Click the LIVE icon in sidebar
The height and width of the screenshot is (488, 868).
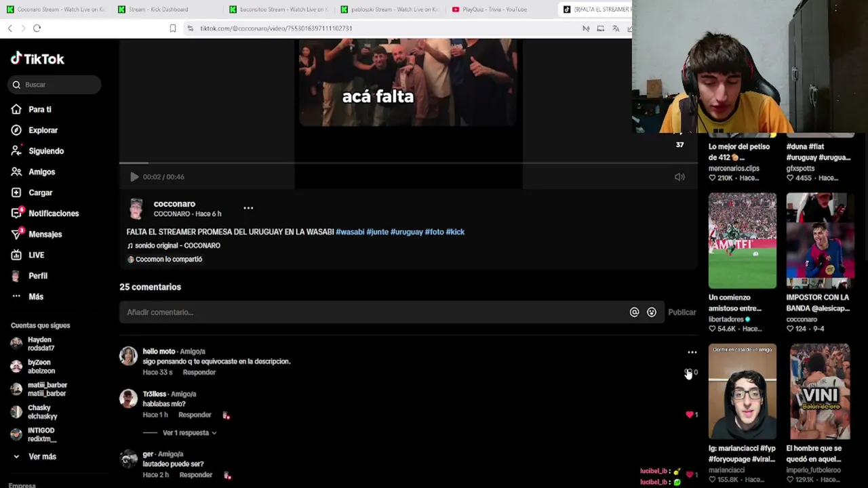point(16,255)
